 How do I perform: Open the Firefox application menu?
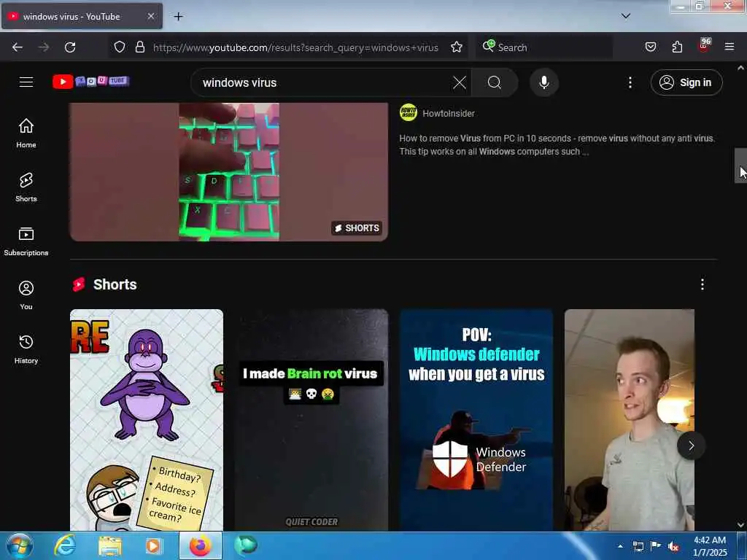point(729,47)
